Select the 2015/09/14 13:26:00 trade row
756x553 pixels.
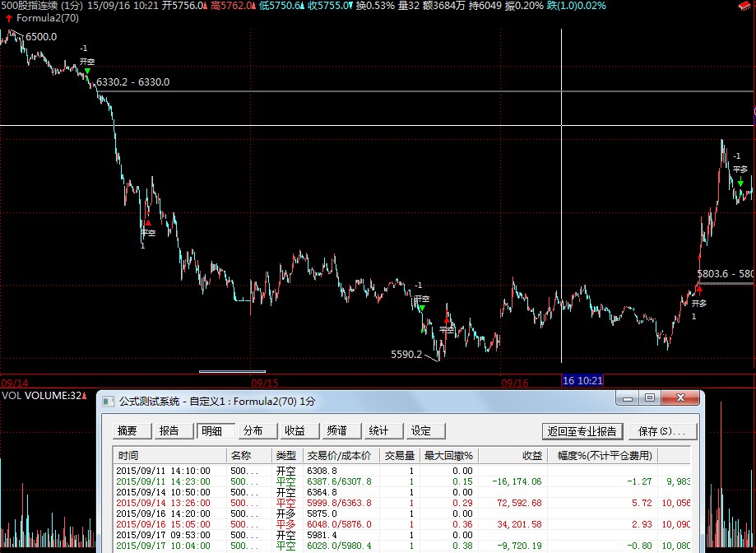[165, 502]
